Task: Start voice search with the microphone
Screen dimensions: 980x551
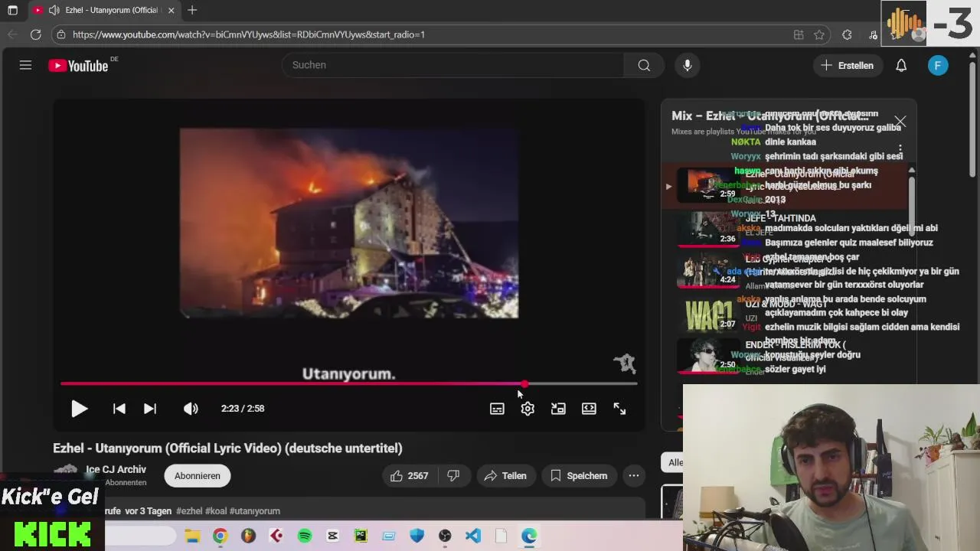Action: (688, 65)
